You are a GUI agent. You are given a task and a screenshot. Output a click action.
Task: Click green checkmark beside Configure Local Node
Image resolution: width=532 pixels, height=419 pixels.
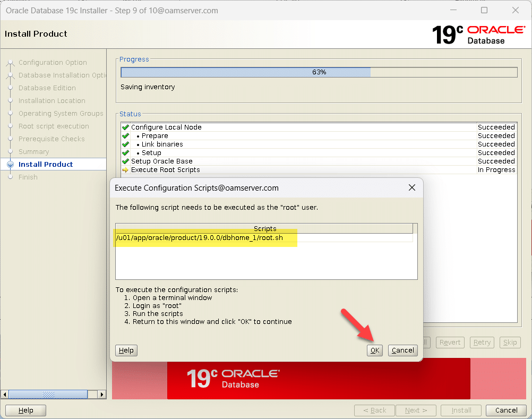[125, 127]
